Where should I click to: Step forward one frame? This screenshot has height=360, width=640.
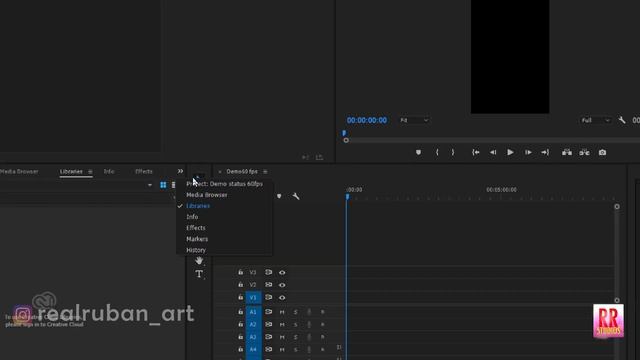528,152
